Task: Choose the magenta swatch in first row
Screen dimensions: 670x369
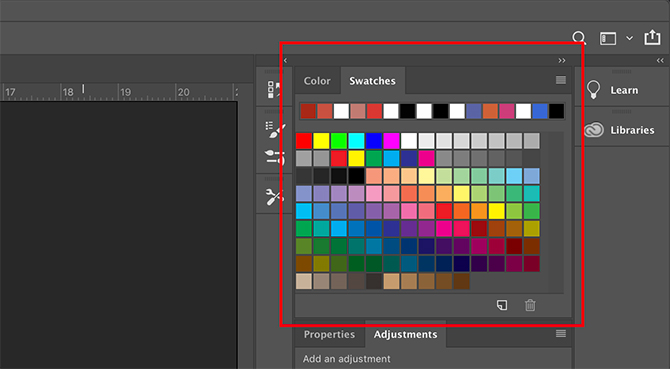Action: tap(391, 141)
